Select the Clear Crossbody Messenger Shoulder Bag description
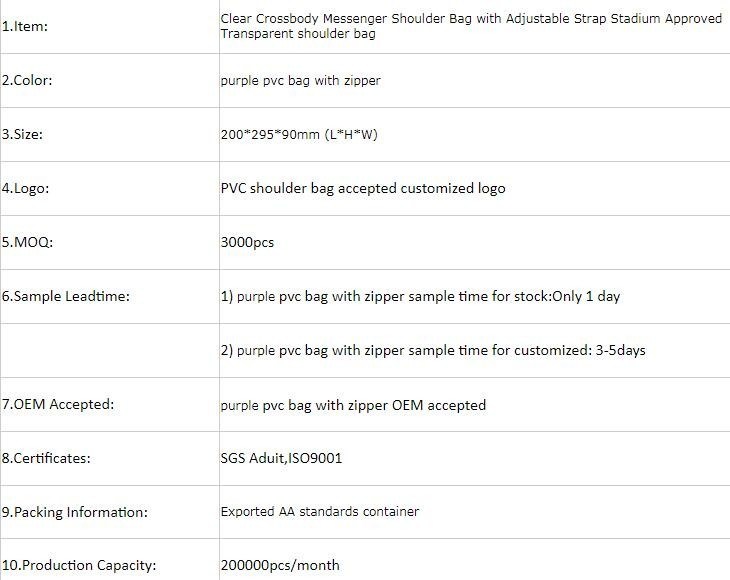Image resolution: width=730 pixels, height=580 pixels. click(x=471, y=26)
